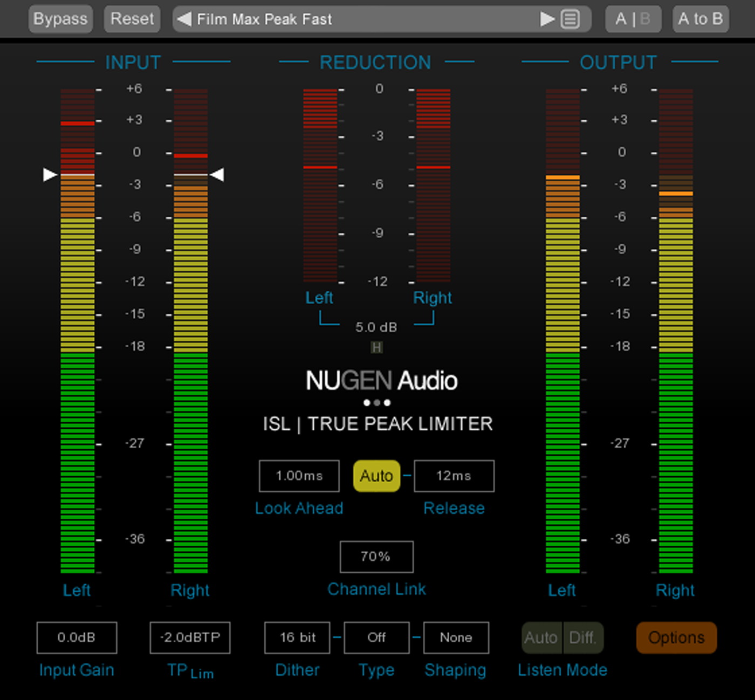Click the Right output level meter

coord(676,331)
